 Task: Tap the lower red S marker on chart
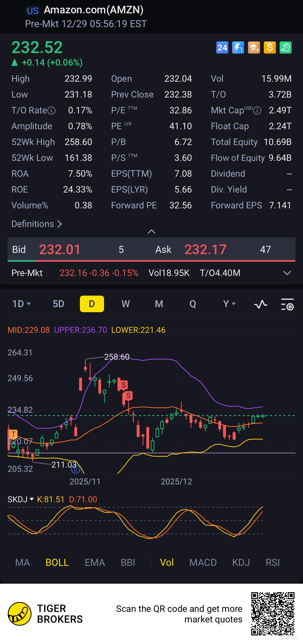pos(128,396)
